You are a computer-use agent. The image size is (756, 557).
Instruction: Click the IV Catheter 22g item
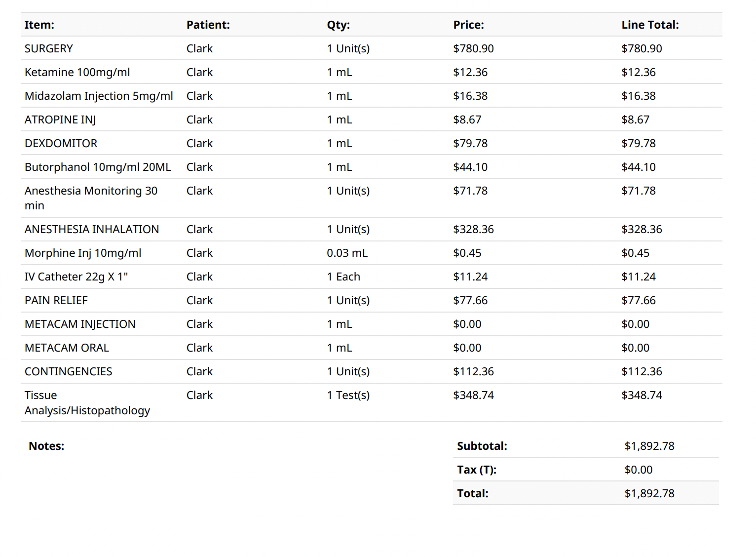click(x=76, y=277)
